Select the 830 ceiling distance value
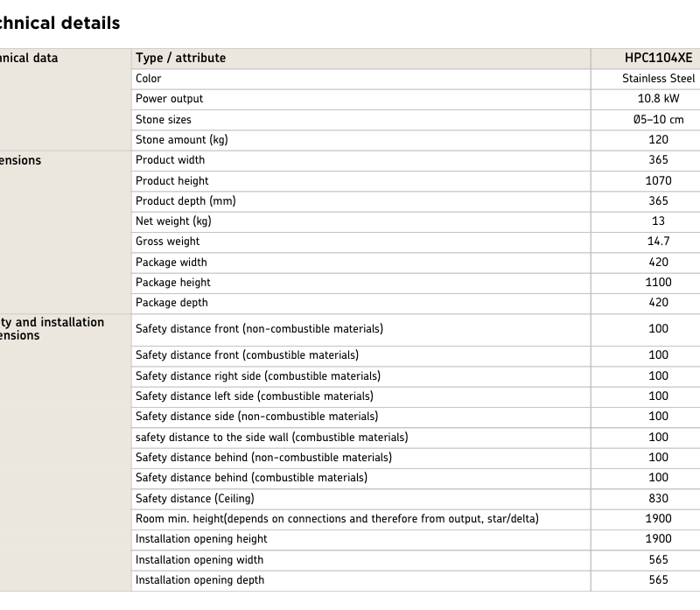The height and width of the screenshot is (610, 700). [x=658, y=499]
